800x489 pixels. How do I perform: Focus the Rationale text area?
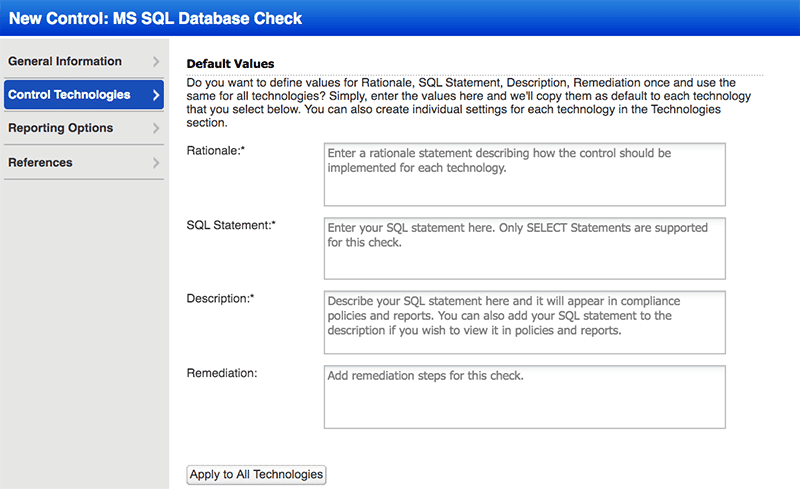(x=524, y=175)
